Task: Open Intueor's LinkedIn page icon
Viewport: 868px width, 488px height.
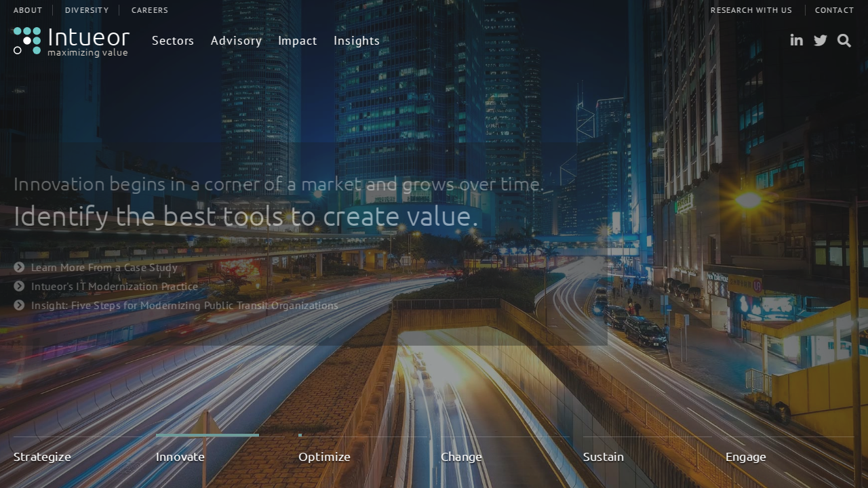Action: [x=797, y=40]
